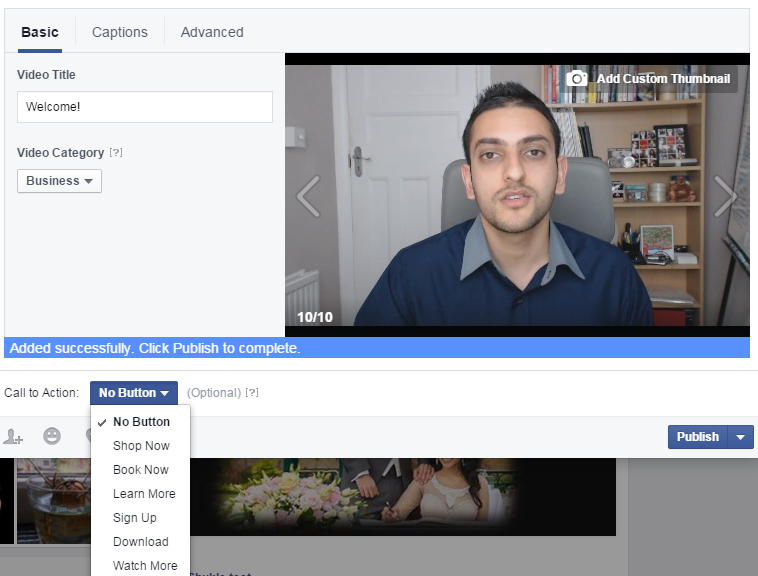758x576 pixels.
Task: Choose Sign Up from the menu
Action: tap(141, 518)
